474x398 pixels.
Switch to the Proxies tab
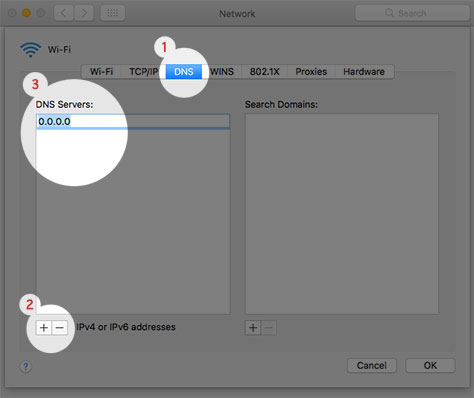pyautogui.click(x=311, y=72)
